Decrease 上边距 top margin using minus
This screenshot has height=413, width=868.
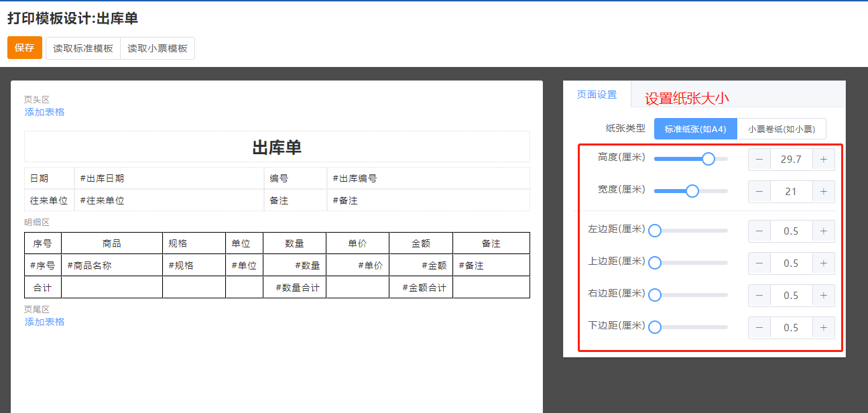759,263
